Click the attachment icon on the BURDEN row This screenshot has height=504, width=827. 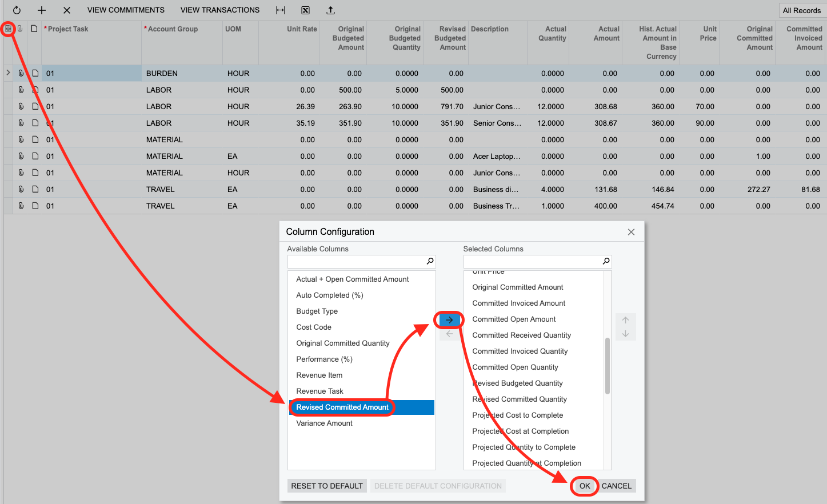coord(21,73)
